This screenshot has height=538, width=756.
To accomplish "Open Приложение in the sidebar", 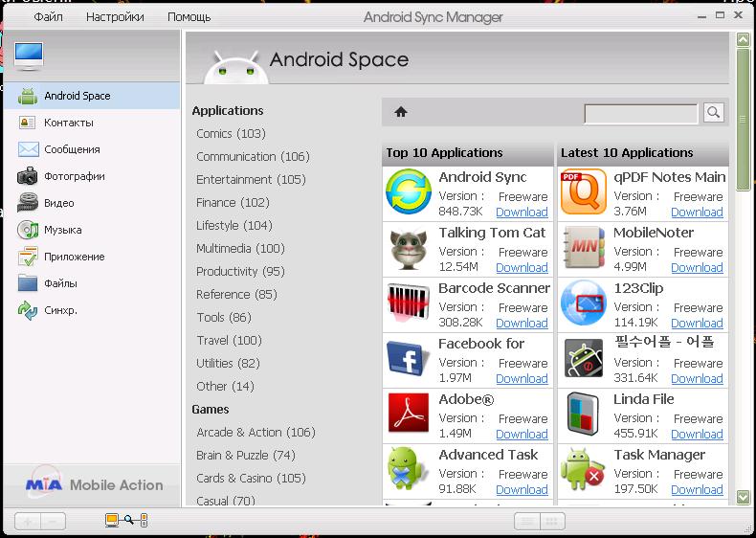I will point(92,257).
